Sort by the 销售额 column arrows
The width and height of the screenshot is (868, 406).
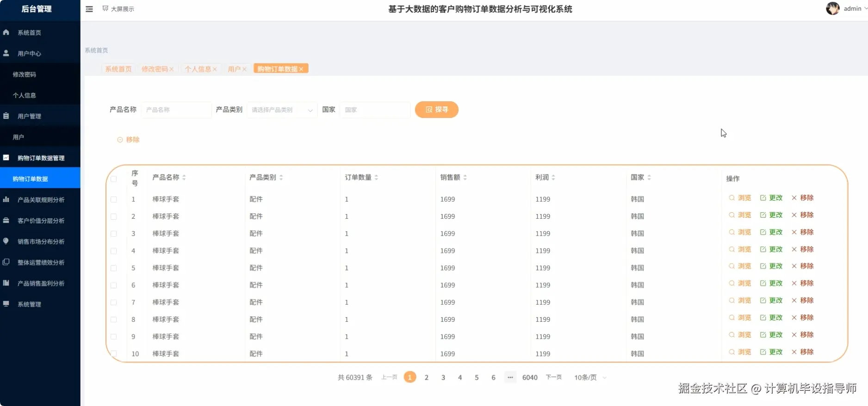[x=465, y=178]
